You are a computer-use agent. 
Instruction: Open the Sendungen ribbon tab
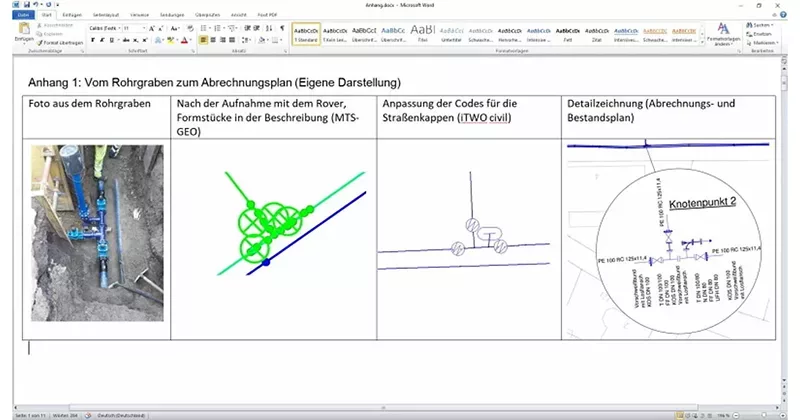pos(172,15)
